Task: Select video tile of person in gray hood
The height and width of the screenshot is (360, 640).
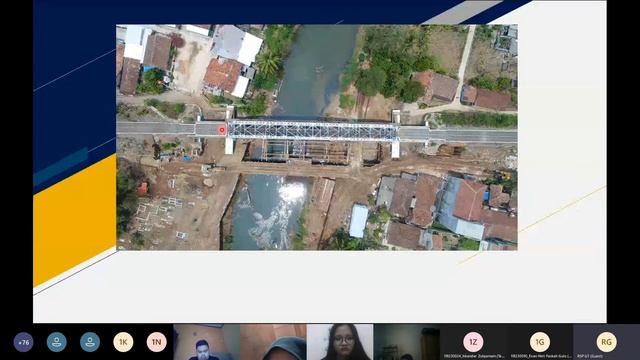Action: (x=273, y=342)
